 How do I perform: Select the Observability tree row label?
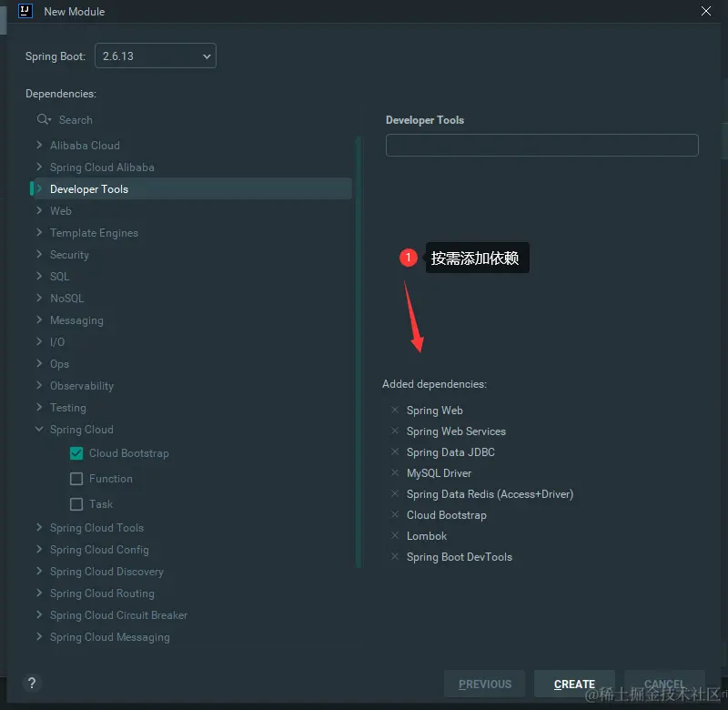pyautogui.click(x=82, y=385)
